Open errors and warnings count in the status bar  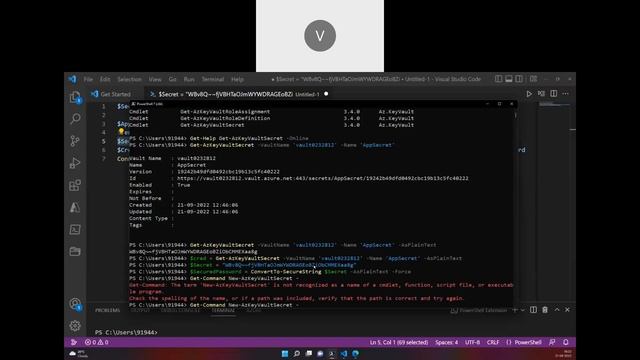tap(97, 342)
